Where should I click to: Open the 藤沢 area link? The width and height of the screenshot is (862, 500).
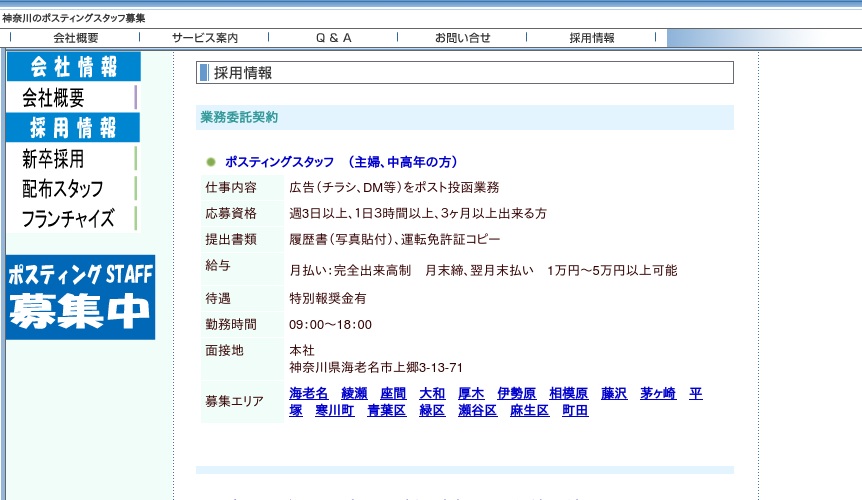click(614, 394)
